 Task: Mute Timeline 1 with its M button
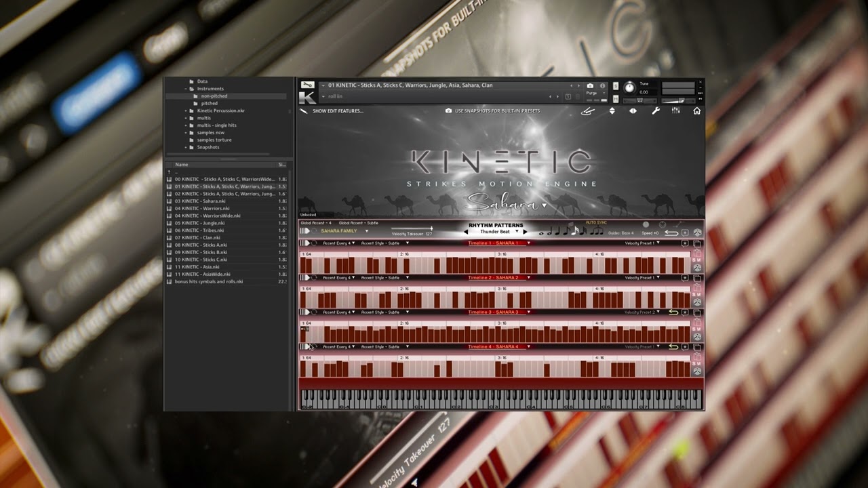pos(699,260)
